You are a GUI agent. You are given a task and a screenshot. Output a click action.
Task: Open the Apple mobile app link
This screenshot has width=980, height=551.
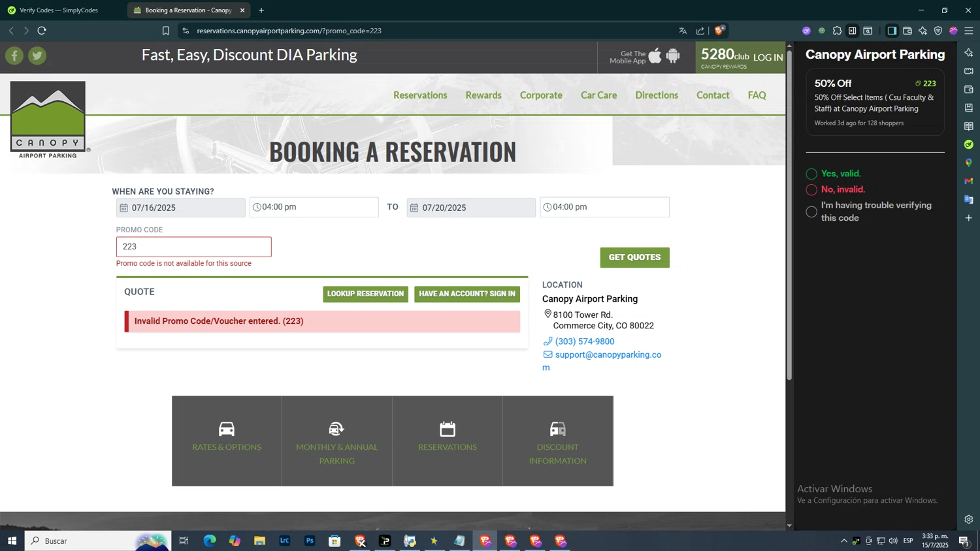pos(655,56)
